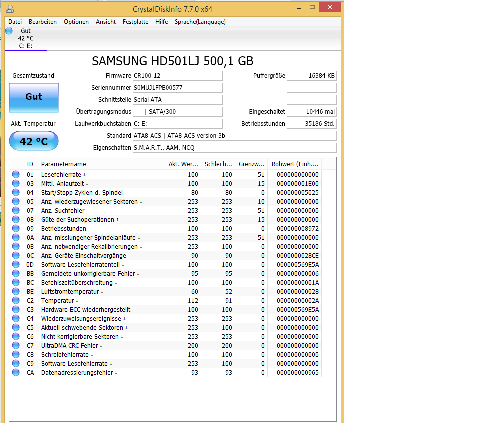
Task: Click the Rohwert (Einh.... column header
Action: click(x=295, y=164)
